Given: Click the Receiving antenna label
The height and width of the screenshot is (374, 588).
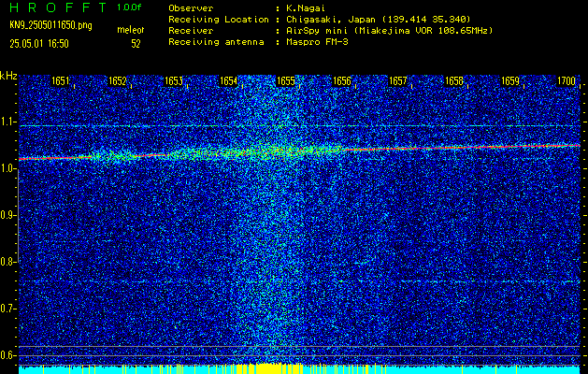Looking at the screenshot, I should [x=216, y=42].
